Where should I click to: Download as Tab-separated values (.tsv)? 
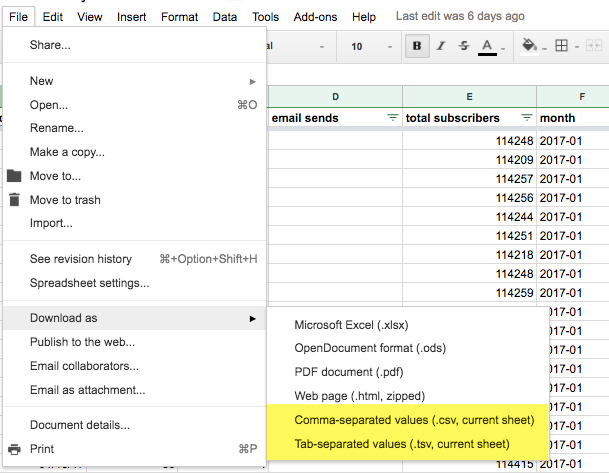408,444
